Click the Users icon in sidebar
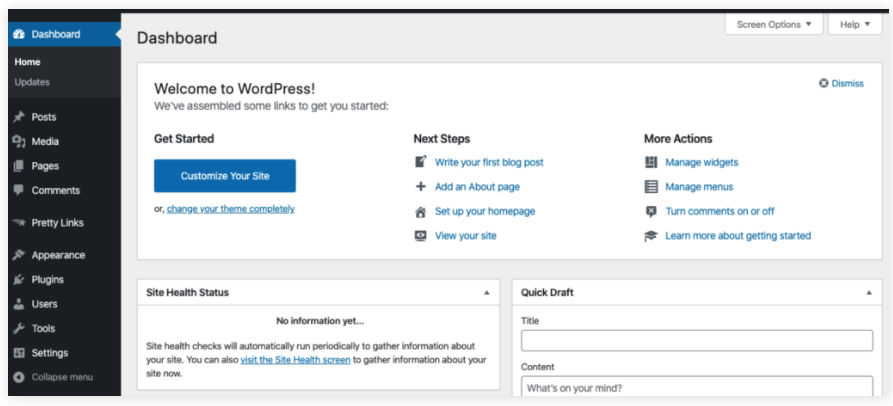 (18, 304)
